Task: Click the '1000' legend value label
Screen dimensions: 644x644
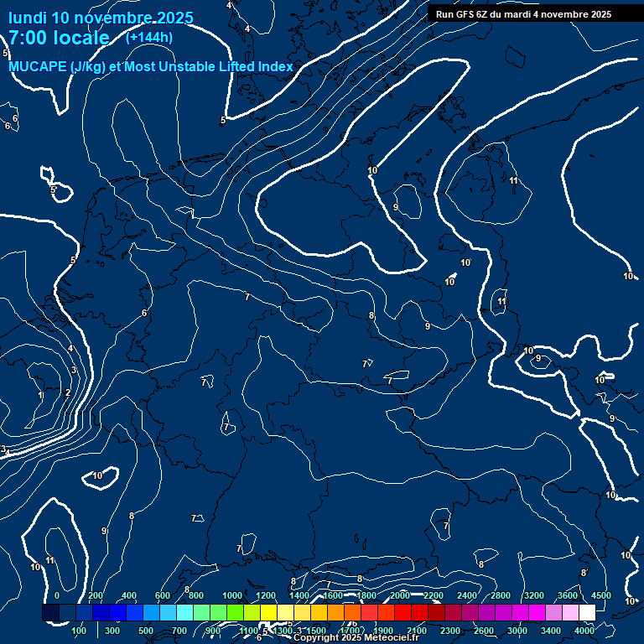Action: [232, 595]
